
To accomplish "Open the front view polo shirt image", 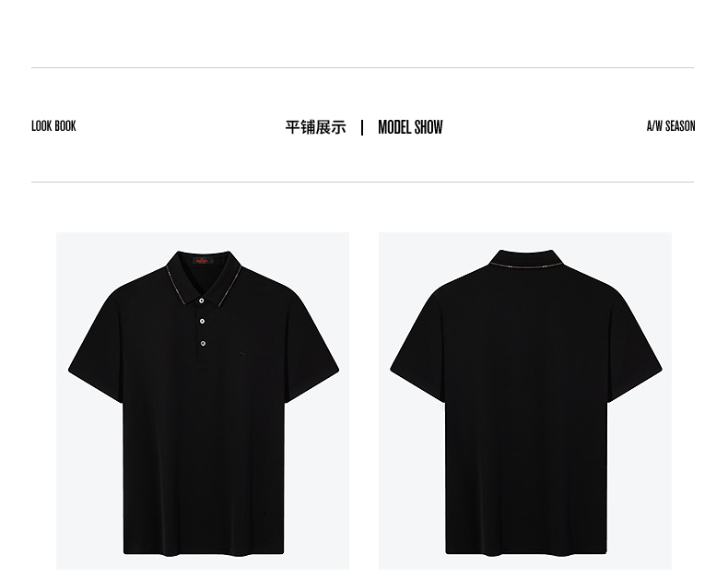I will coord(203,400).
